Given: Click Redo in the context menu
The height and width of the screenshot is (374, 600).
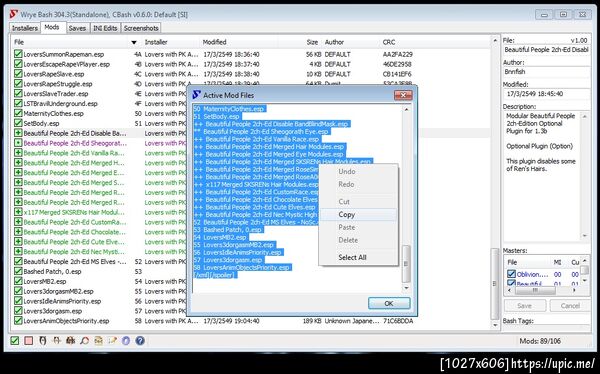Looking at the screenshot, I should point(358,184).
